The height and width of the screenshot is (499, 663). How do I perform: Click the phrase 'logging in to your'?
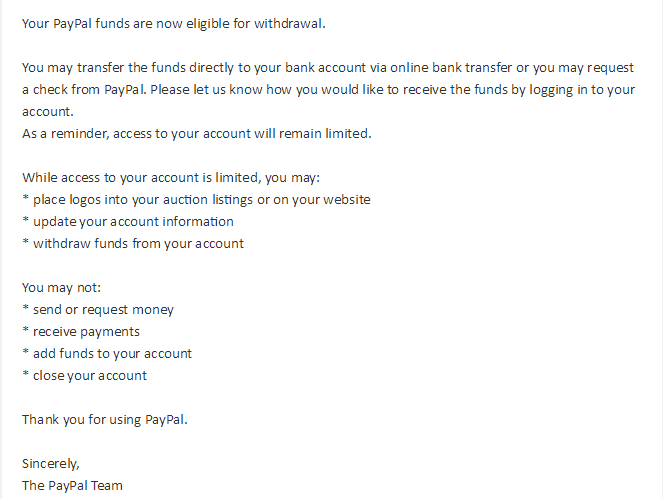[x=576, y=90]
